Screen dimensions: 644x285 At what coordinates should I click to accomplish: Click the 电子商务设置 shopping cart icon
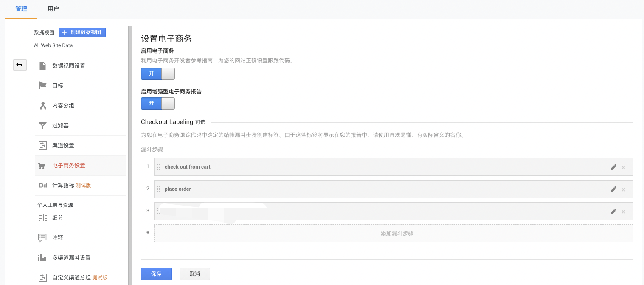coord(42,165)
